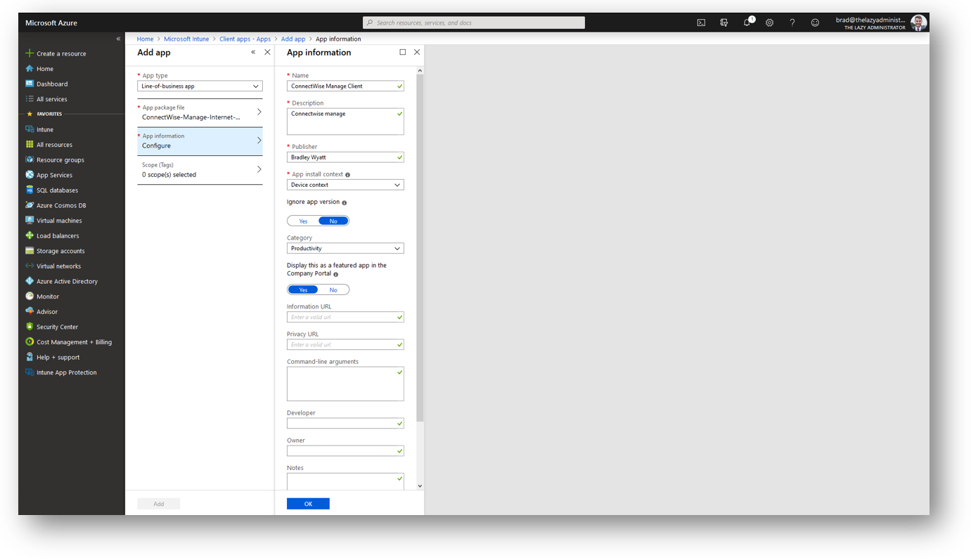Open the App install context dropdown
The width and height of the screenshot is (971, 560).
click(345, 185)
